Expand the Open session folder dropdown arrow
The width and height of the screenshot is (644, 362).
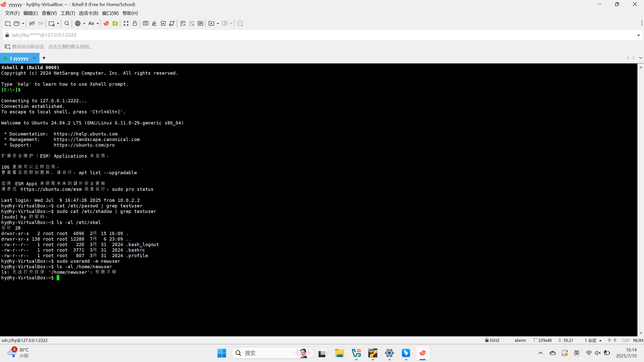(x=23, y=23)
